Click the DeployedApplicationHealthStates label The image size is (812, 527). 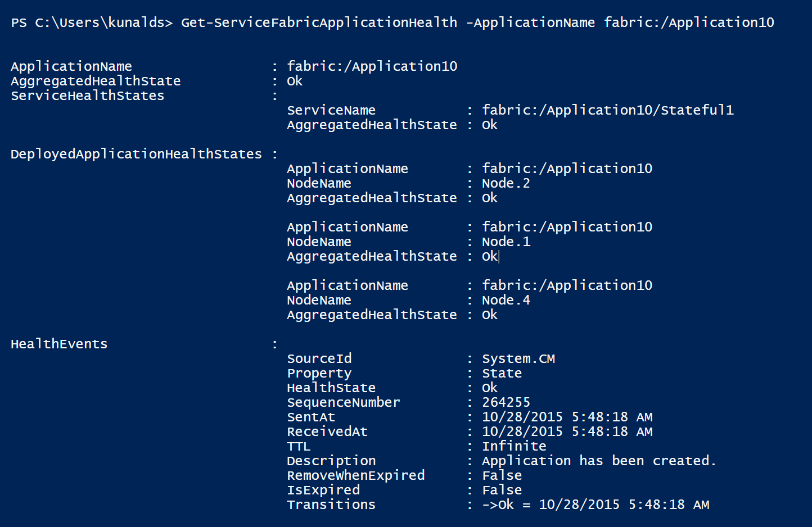point(136,154)
